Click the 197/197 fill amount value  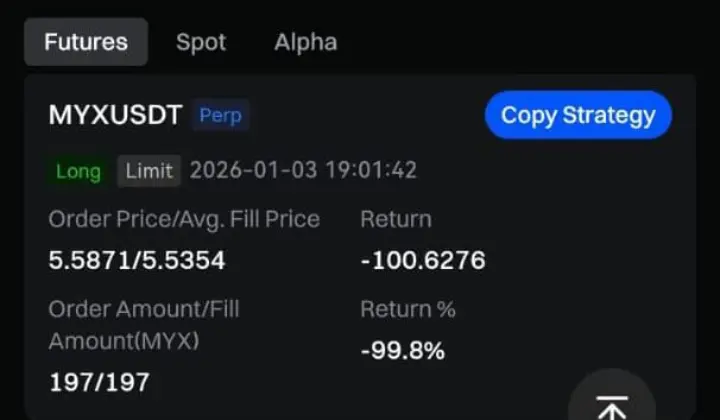[99, 381]
